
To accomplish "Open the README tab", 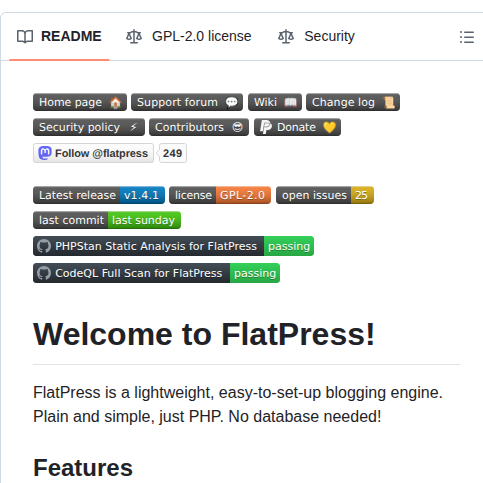I will click(59, 36).
